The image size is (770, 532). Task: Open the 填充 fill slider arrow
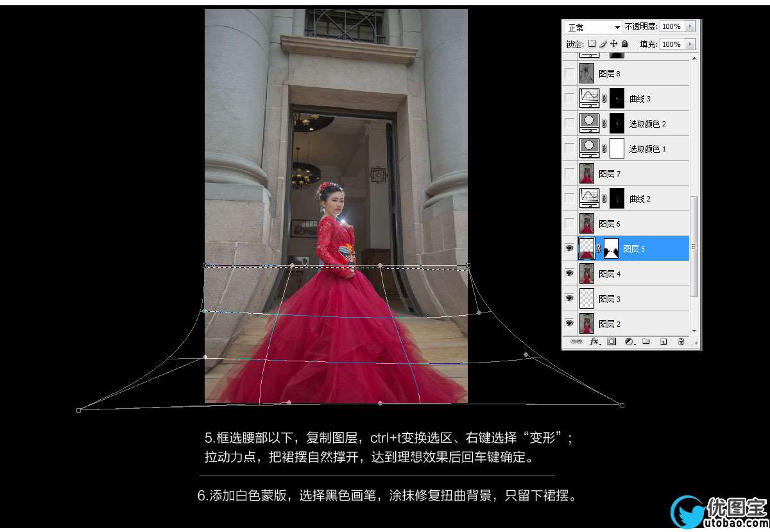point(690,44)
